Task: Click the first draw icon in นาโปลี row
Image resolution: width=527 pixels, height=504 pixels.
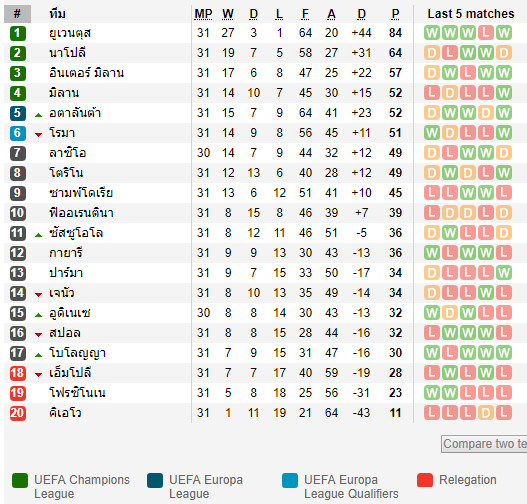Action: [x=432, y=53]
